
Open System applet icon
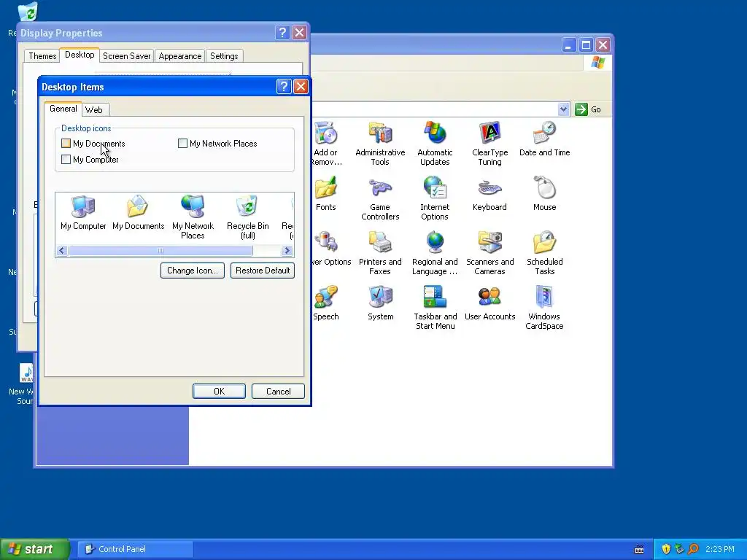pos(380,303)
